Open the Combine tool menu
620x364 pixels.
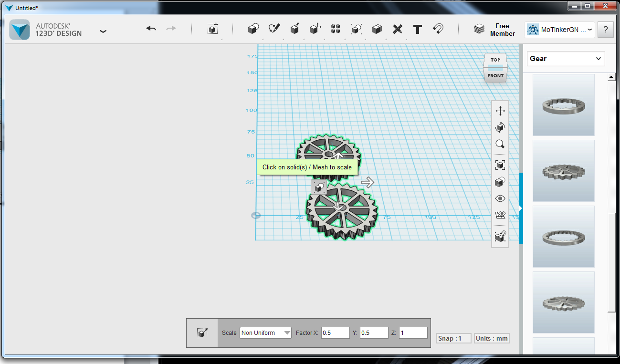[x=377, y=29]
